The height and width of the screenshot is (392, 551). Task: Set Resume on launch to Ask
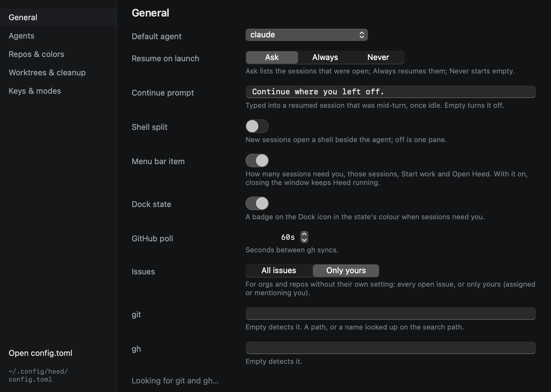272,57
